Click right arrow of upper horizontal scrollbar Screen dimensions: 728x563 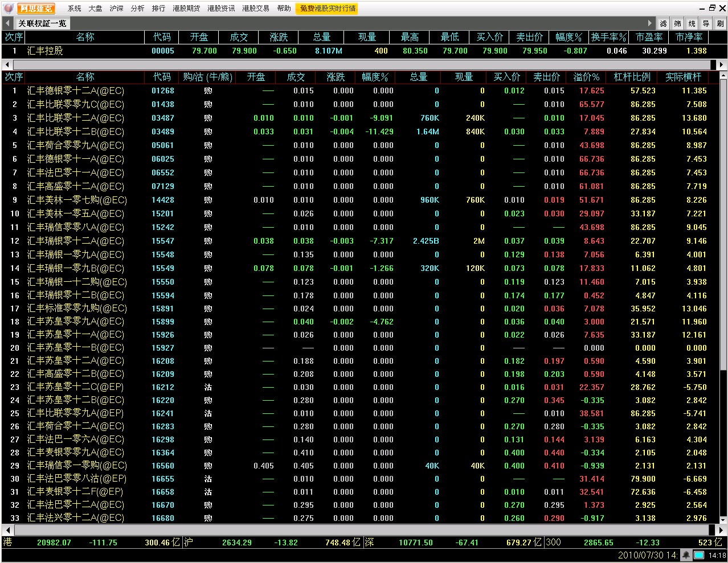click(722, 64)
